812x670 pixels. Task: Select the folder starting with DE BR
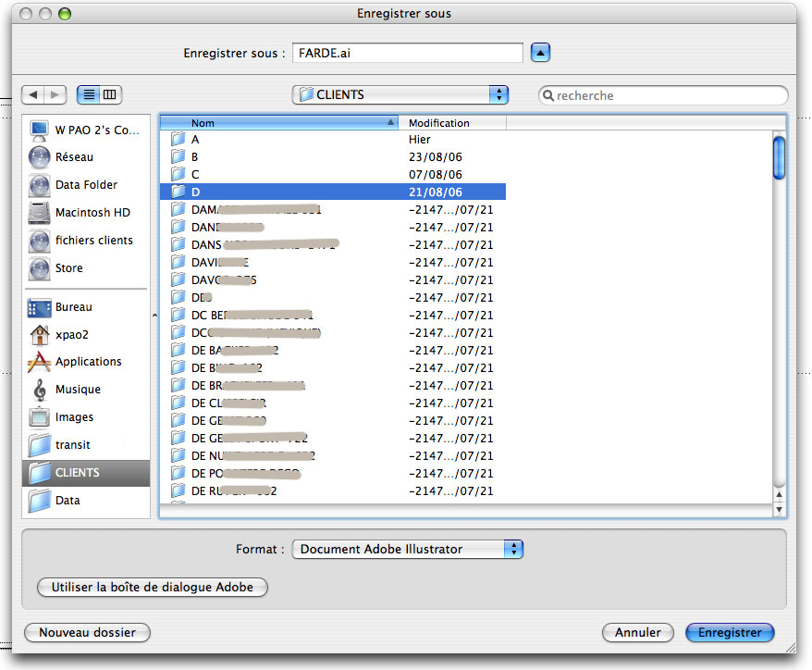tap(333, 386)
